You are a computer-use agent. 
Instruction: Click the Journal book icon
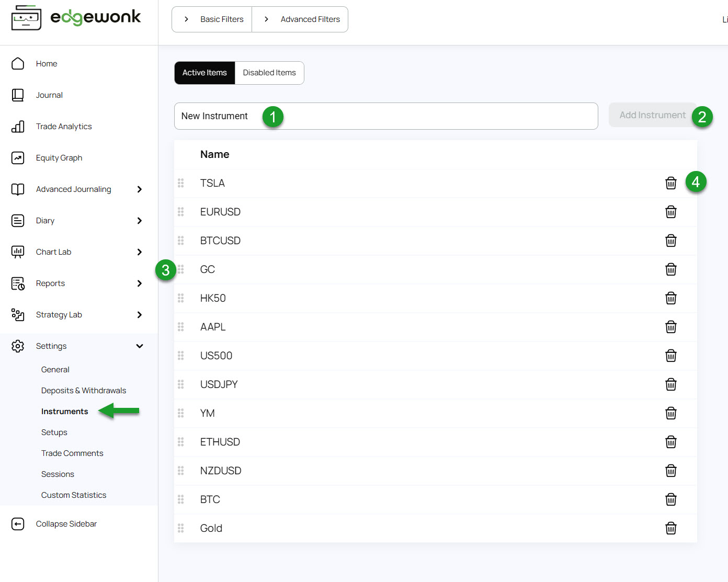pyautogui.click(x=18, y=95)
